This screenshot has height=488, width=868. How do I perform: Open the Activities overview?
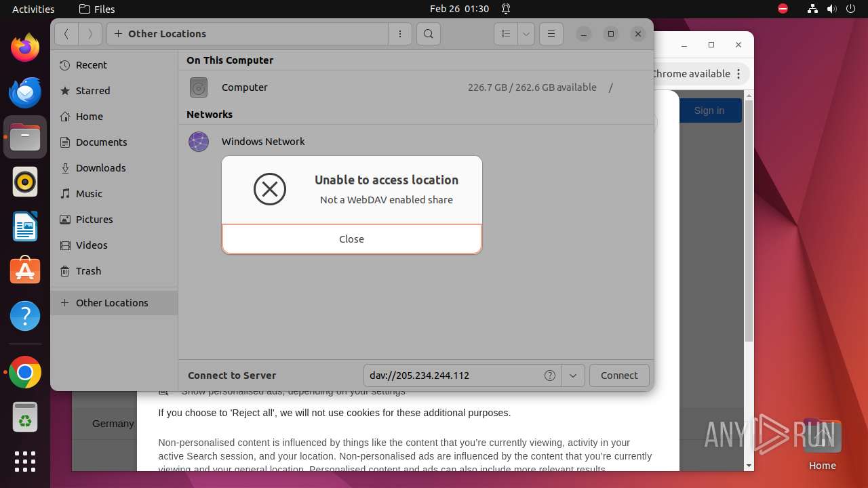pos(33,9)
